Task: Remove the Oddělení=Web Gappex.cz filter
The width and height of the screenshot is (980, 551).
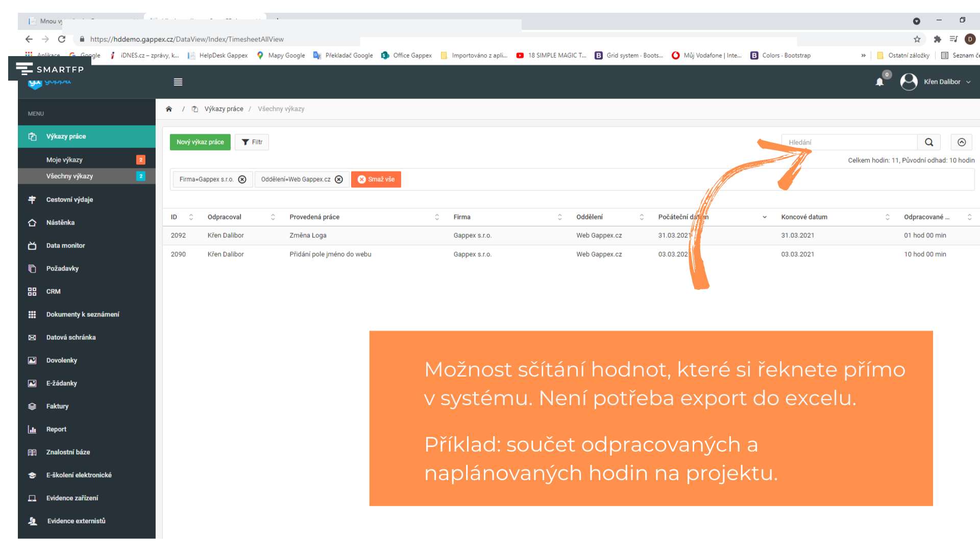Action: [339, 180]
